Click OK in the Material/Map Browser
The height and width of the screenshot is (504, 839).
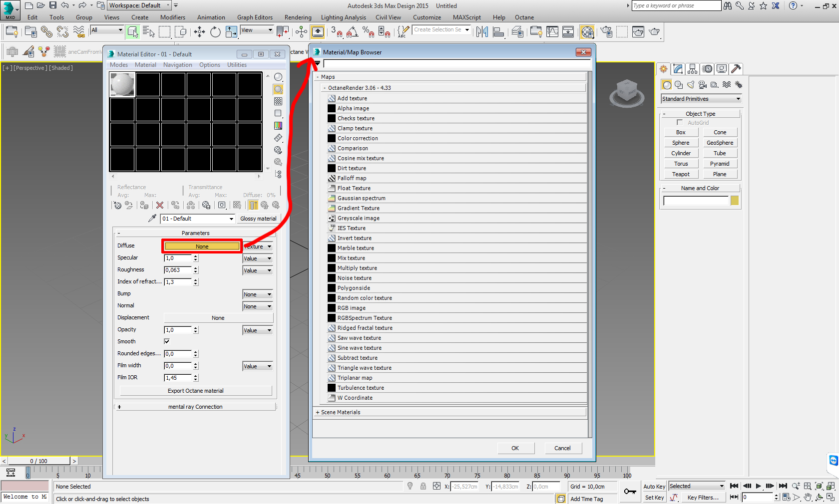click(515, 448)
